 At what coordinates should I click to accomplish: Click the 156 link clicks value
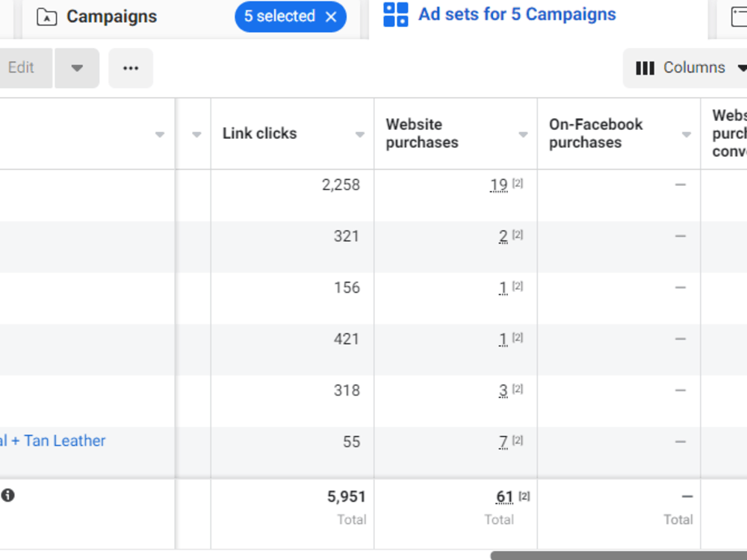(x=347, y=287)
